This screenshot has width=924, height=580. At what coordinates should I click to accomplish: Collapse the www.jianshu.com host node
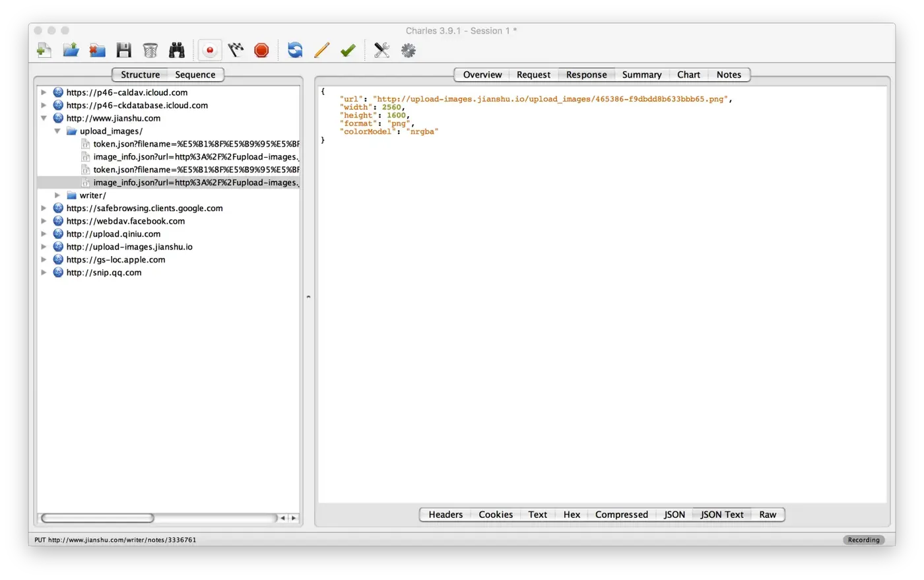(44, 118)
